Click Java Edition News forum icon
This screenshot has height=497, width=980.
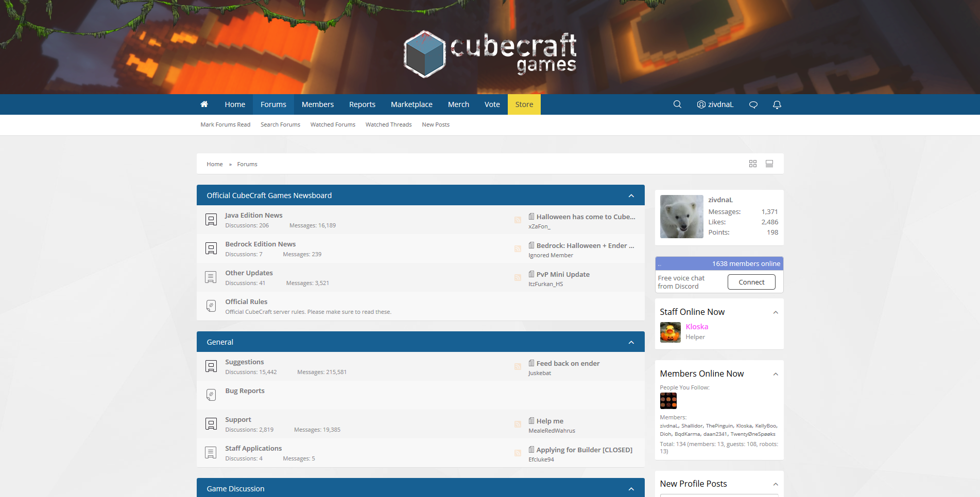211,220
